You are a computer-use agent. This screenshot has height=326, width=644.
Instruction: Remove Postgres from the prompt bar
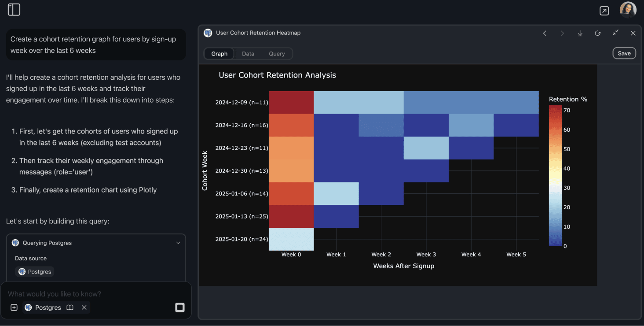84,307
